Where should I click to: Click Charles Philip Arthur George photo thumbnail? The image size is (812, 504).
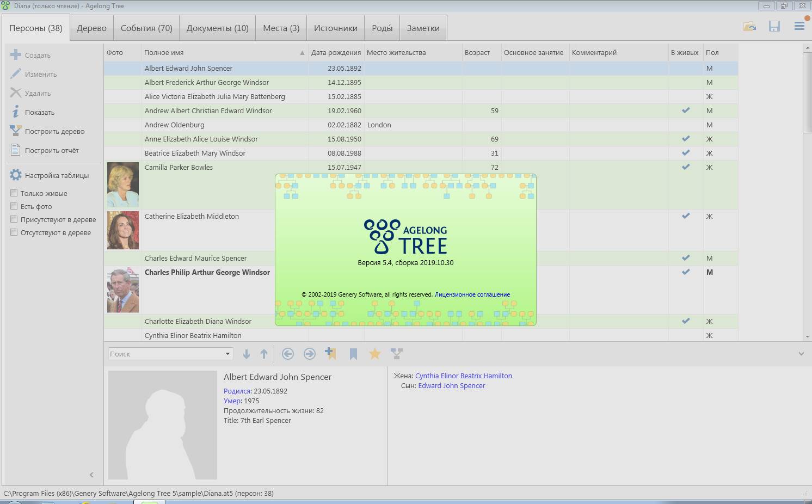(x=123, y=290)
